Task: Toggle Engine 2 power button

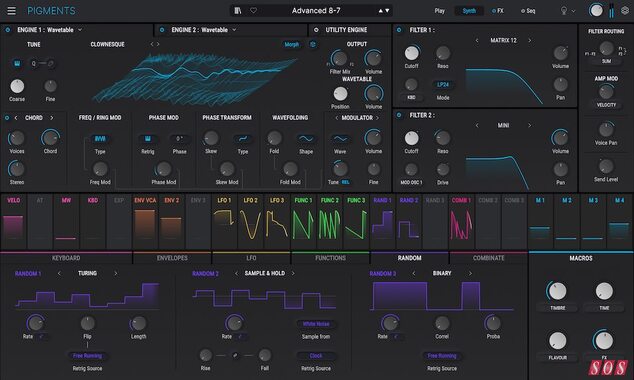Action: 162,30
